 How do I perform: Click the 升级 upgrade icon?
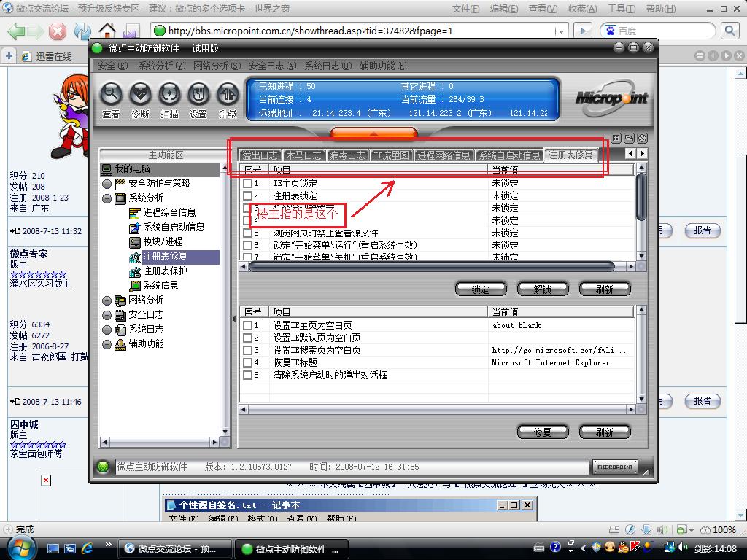228,94
